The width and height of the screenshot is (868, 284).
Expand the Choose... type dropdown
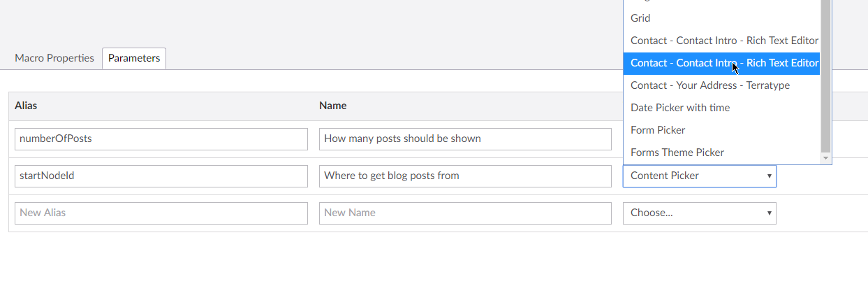coord(699,213)
